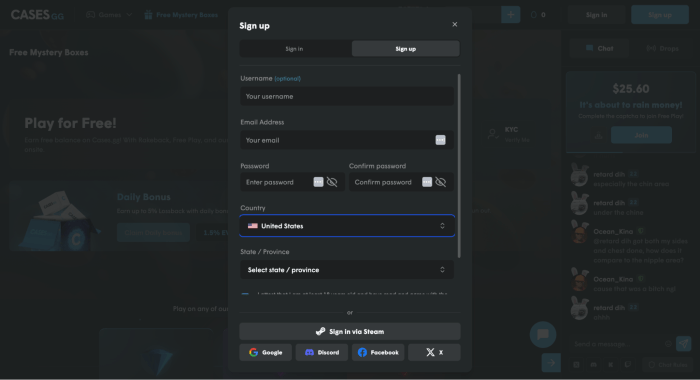Switch to the Sign in tab in dialog

[x=295, y=49]
